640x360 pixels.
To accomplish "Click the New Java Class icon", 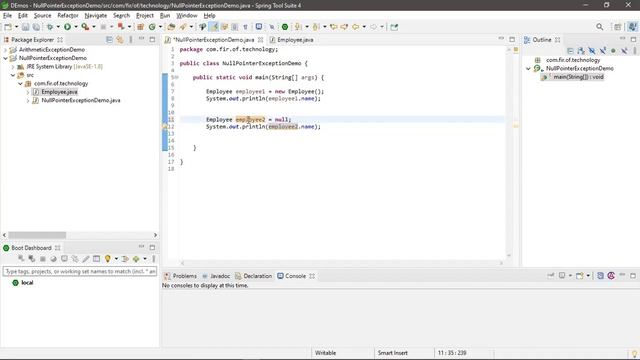I will click(152, 27).
